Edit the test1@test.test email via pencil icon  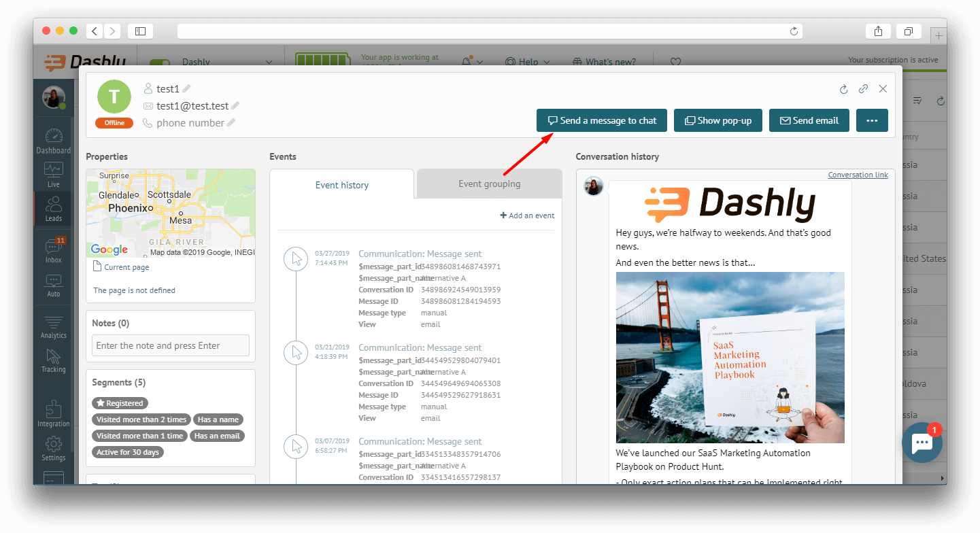click(x=235, y=105)
